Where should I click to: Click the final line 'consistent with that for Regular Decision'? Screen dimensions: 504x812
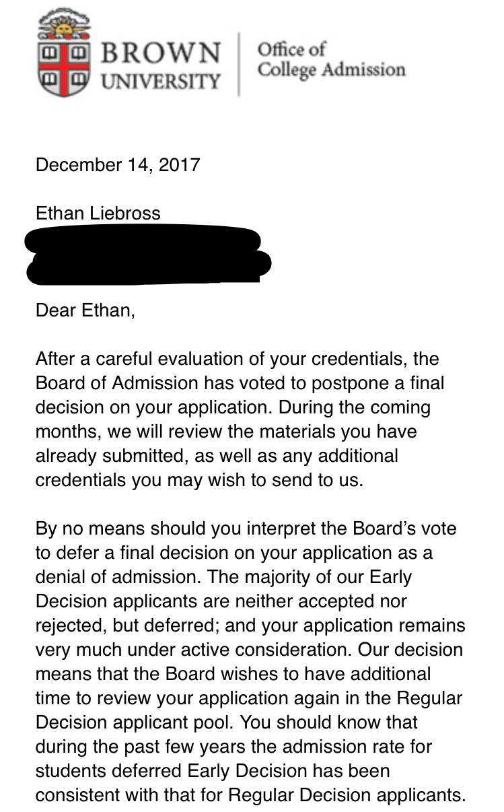click(x=250, y=795)
